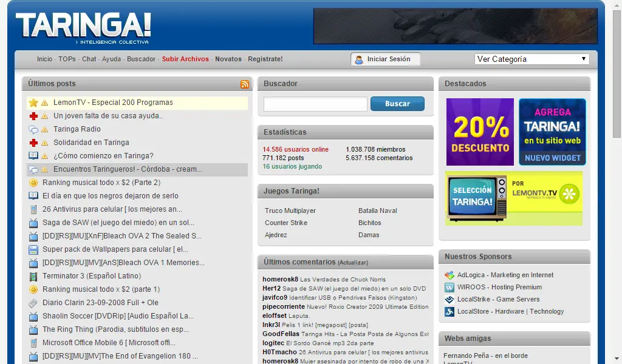The image size is (622, 364).
Task: Open Buscador in the navigation bar
Action: pos(141,59)
